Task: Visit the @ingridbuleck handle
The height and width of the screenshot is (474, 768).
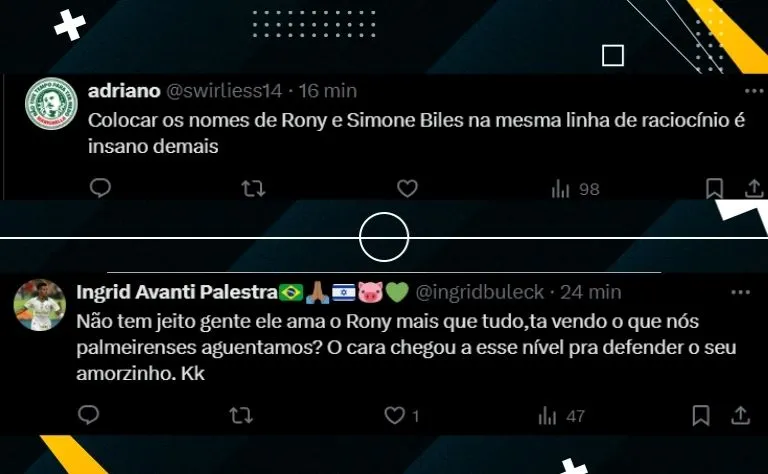Action: point(480,292)
